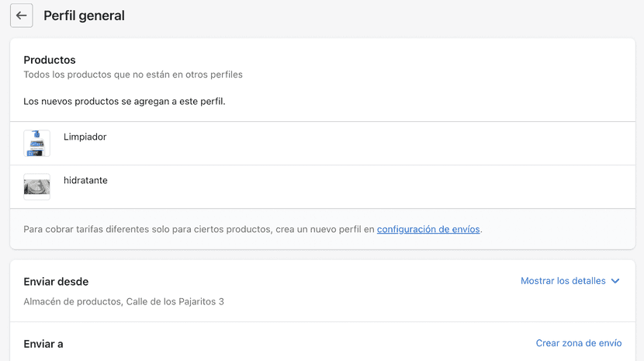This screenshot has width=644, height=361.
Task: Click the 'Perfil general' page title
Action: click(84, 16)
